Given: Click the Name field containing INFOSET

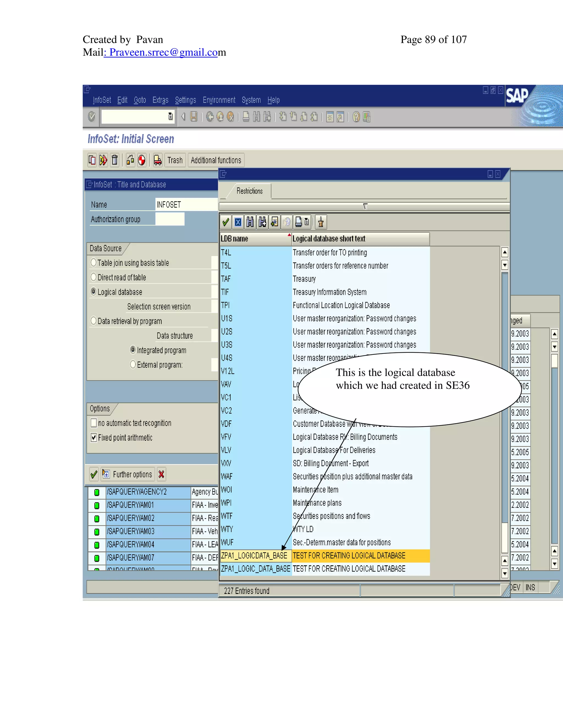Looking at the screenshot, I should pos(187,204).
